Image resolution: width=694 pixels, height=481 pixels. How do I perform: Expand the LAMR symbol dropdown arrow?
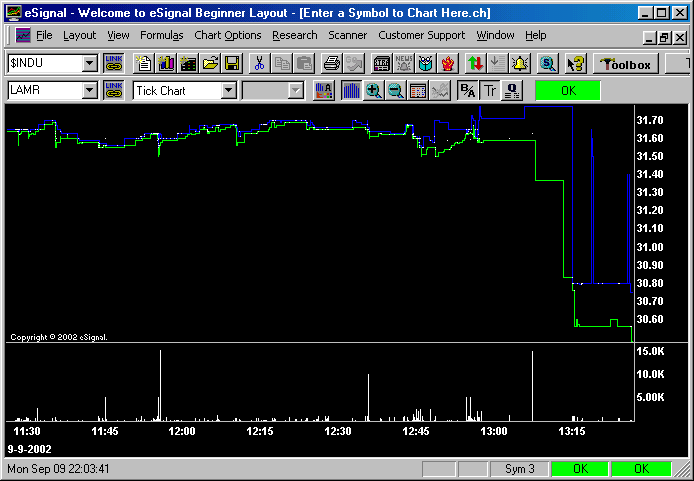pos(89,90)
